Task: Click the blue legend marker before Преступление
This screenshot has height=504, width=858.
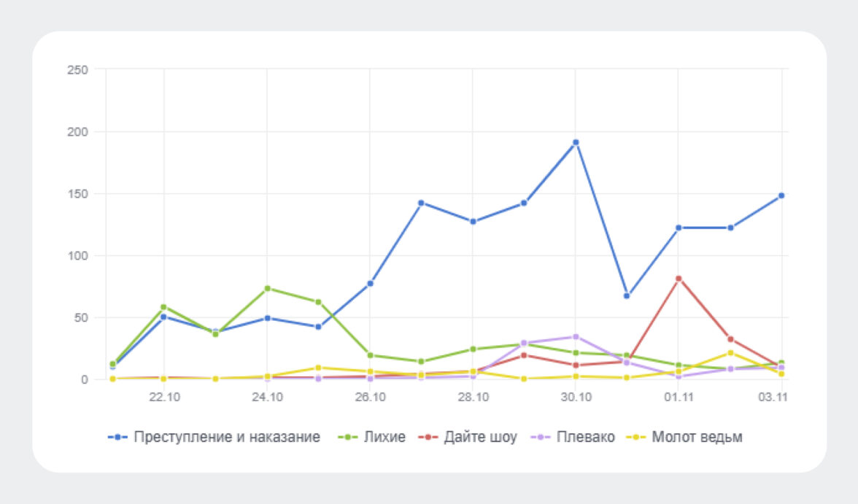Action: coord(118,438)
